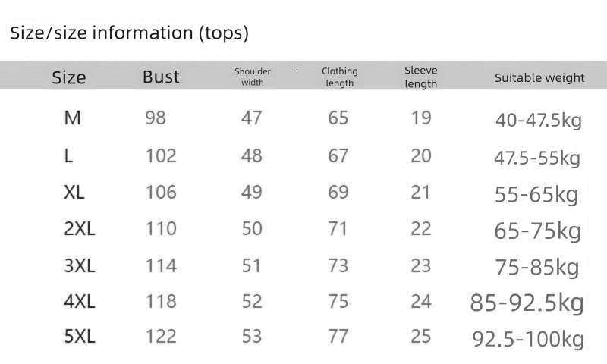Image resolution: width=607 pixels, height=364 pixels.
Task: Click the clothing length value 69
Action: [338, 193]
